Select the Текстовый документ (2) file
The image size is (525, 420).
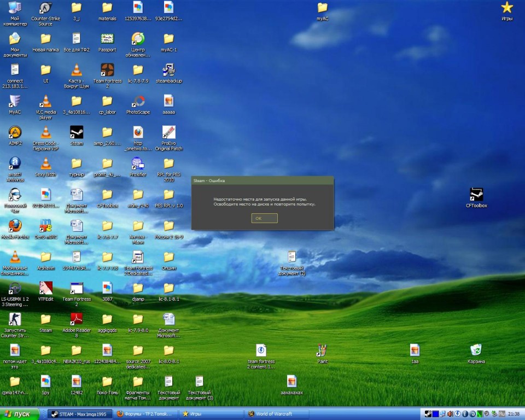(x=291, y=263)
